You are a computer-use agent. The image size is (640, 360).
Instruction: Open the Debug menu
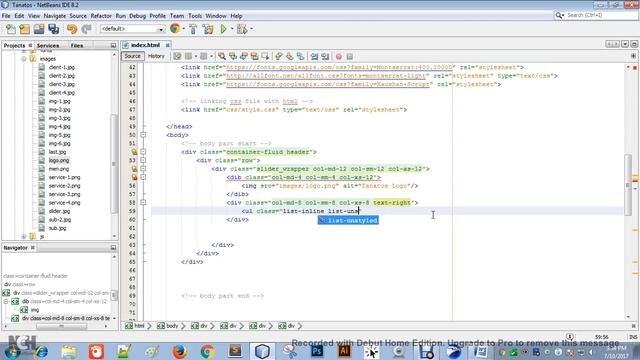(137, 16)
